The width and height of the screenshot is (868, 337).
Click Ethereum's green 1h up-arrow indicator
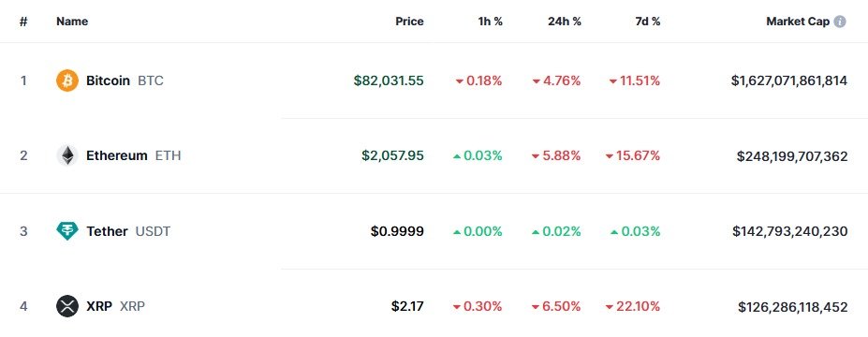pos(457,156)
